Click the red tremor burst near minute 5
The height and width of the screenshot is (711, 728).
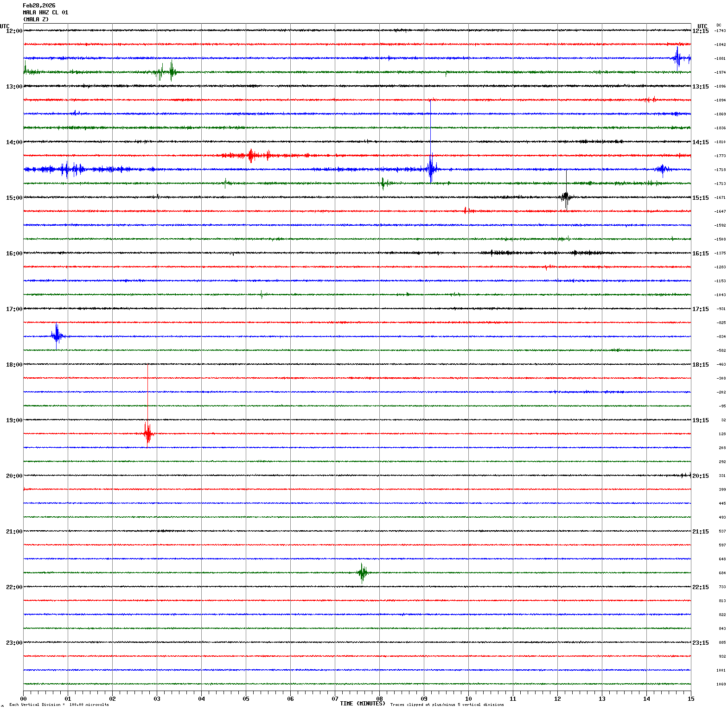(251, 155)
